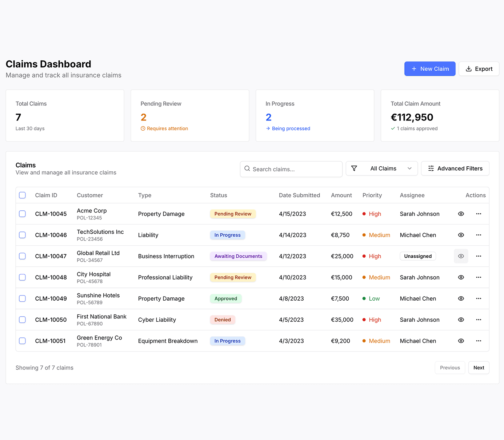Sort by Assignee column header

[x=412, y=195]
